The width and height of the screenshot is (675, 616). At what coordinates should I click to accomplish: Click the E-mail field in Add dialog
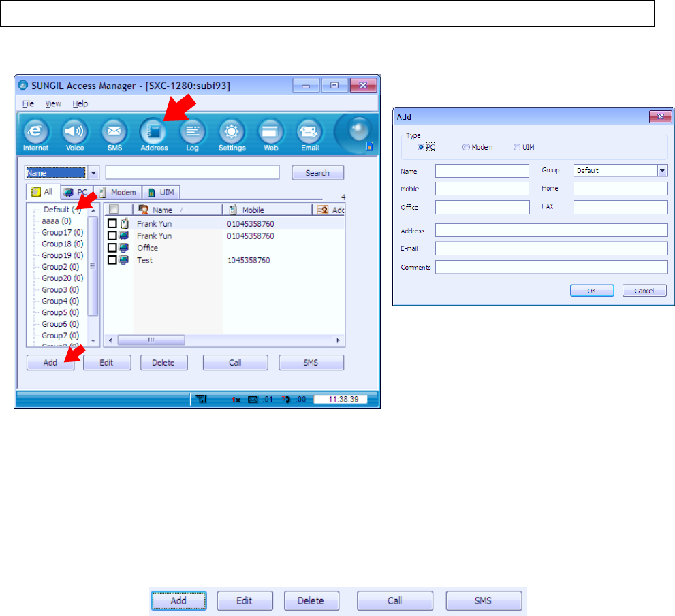(x=551, y=248)
